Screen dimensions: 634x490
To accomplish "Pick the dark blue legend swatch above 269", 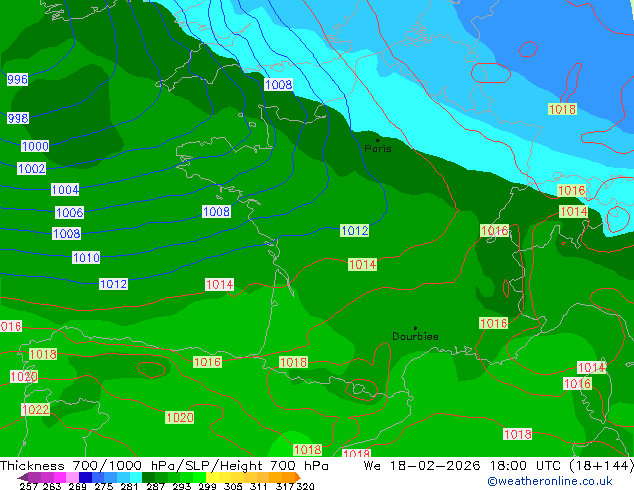I will coord(85,477).
